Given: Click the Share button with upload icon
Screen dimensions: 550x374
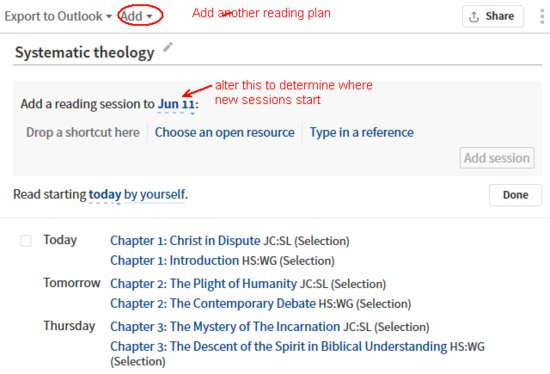Looking at the screenshot, I should tap(493, 16).
